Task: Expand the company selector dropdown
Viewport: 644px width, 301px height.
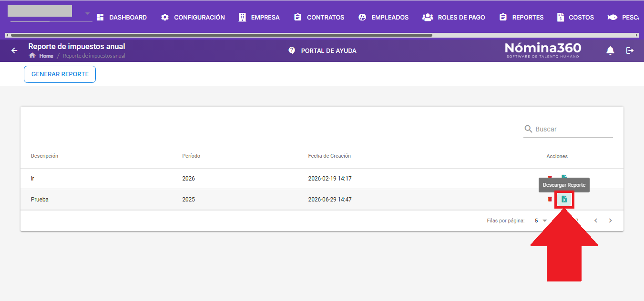Action: point(87,13)
